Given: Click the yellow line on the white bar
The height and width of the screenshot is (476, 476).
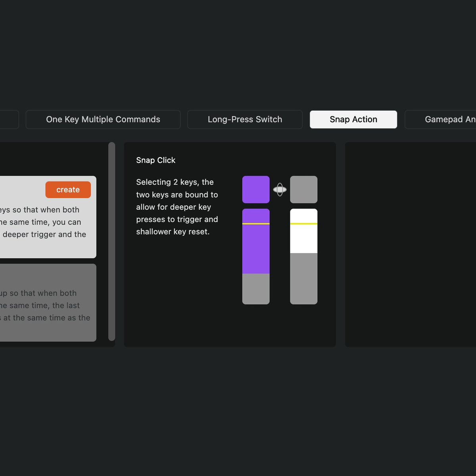Looking at the screenshot, I should (303, 224).
